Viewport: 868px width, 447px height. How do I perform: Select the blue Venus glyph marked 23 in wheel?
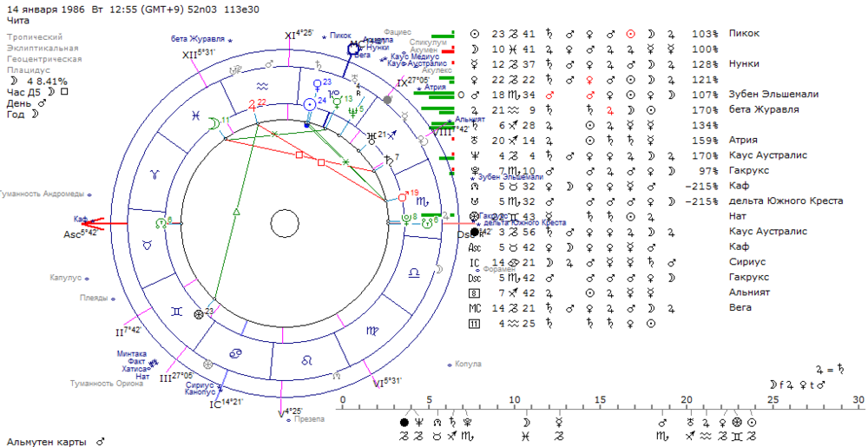coord(318,85)
